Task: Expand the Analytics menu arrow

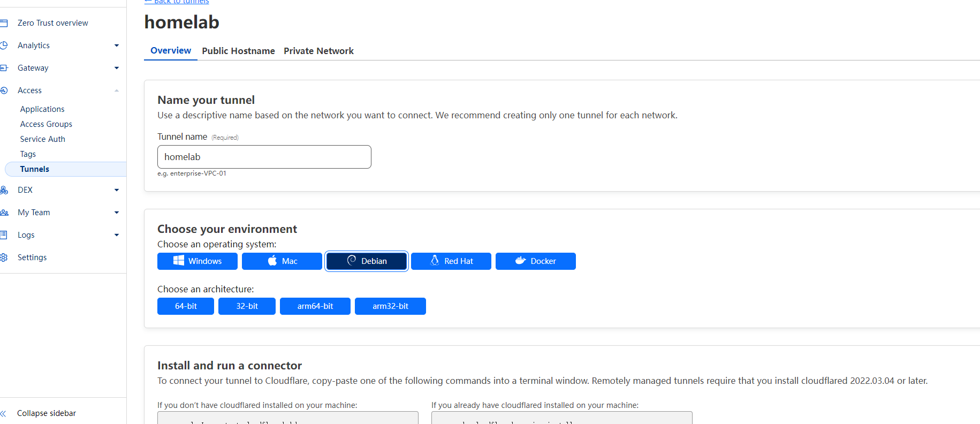Action: click(117, 46)
